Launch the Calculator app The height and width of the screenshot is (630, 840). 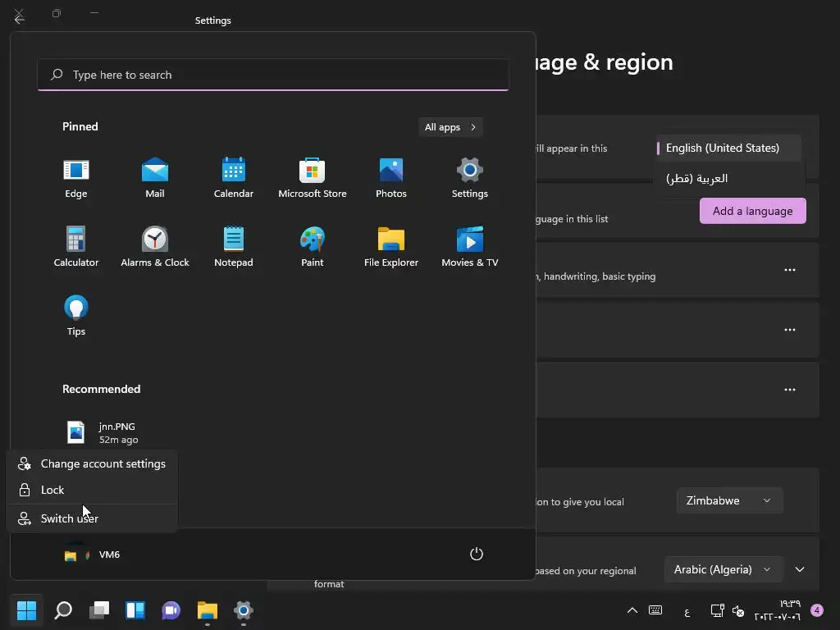pyautogui.click(x=76, y=247)
